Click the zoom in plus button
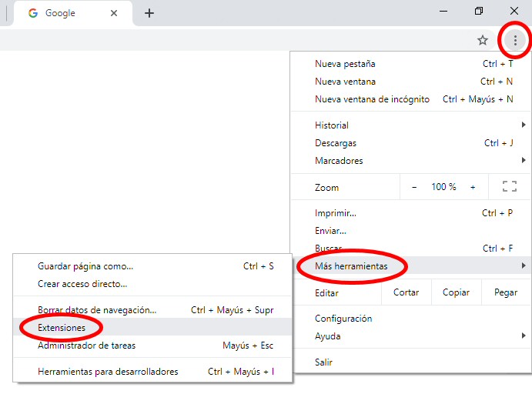 pos(473,187)
